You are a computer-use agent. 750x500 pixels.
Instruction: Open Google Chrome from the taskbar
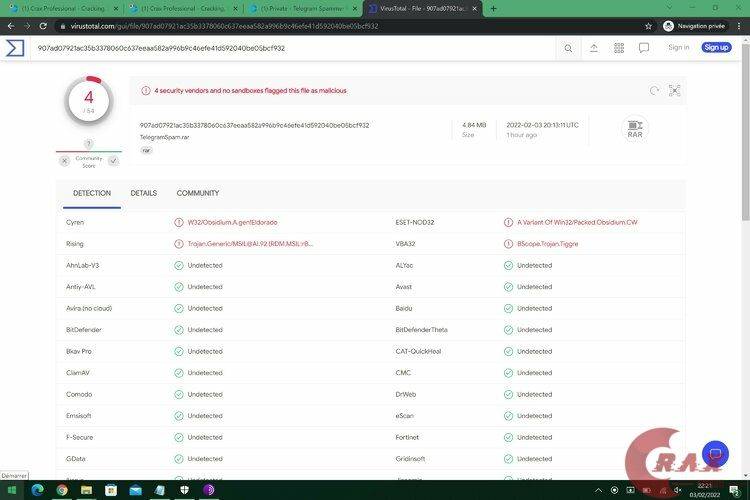click(x=62, y=489)
